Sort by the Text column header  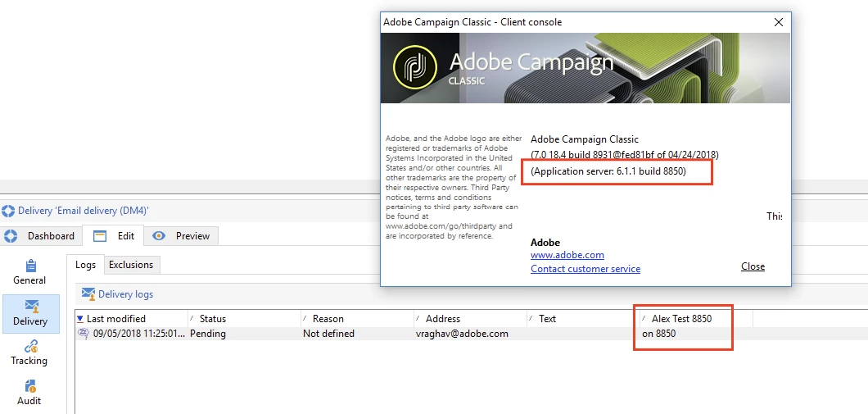[582, 319]
